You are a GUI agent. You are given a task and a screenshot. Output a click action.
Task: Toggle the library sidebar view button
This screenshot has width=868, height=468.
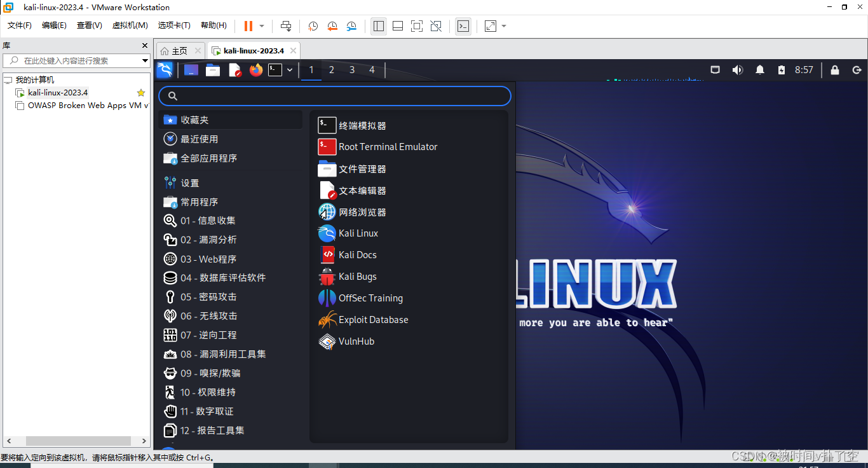pyautogui.click(x=379, y=26)
